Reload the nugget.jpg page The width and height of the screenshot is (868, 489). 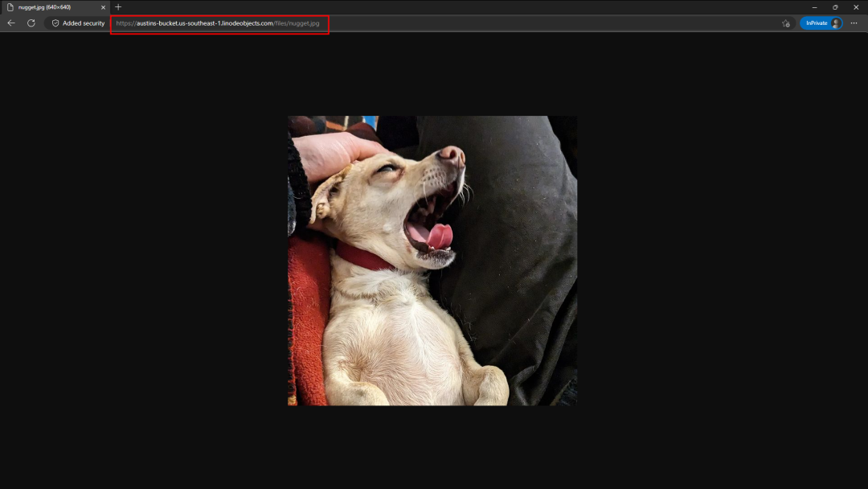coord(31,23)
